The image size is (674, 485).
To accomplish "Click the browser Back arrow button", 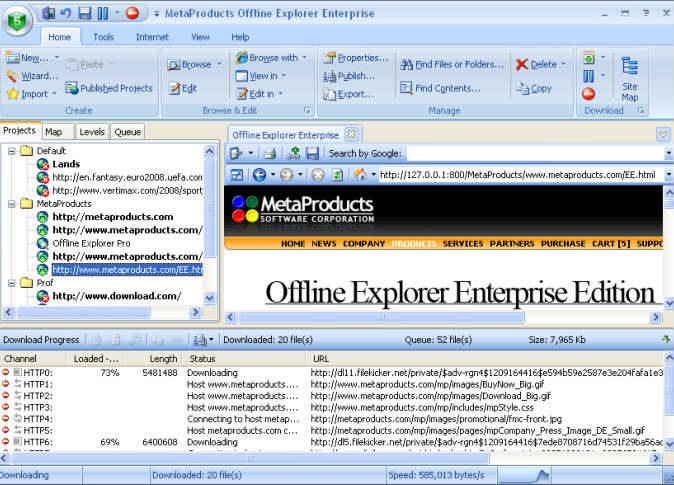I will click(259, 175).
